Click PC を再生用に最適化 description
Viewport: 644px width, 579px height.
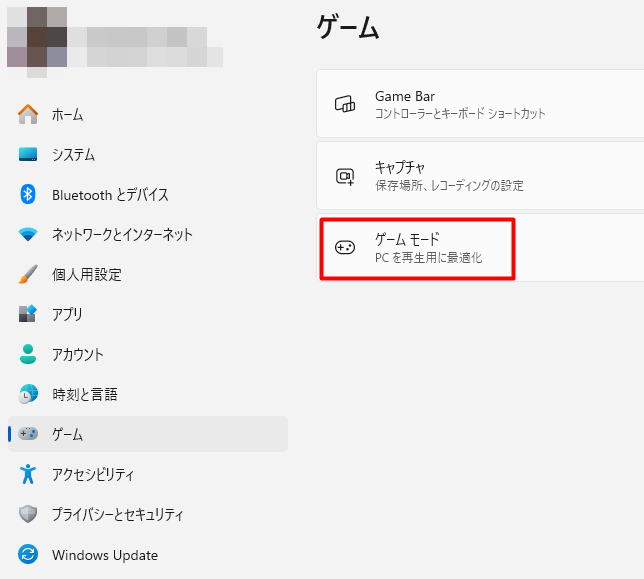click(x=428, y=257)
